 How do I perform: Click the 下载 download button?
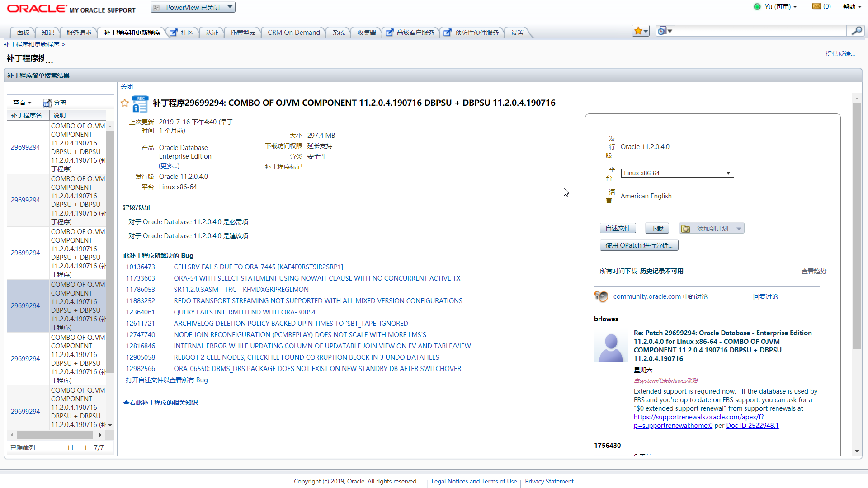click(657, 228)
